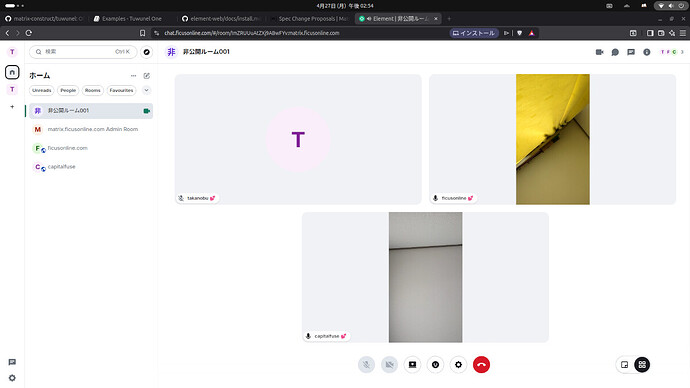690x388 pixels.
Task: Click ficusonline name label
Action: [454, 198]
